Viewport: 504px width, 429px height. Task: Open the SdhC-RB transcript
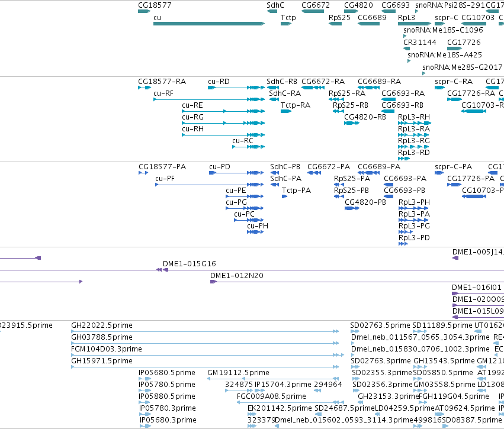pyautogui.click(x=272, y=88)
